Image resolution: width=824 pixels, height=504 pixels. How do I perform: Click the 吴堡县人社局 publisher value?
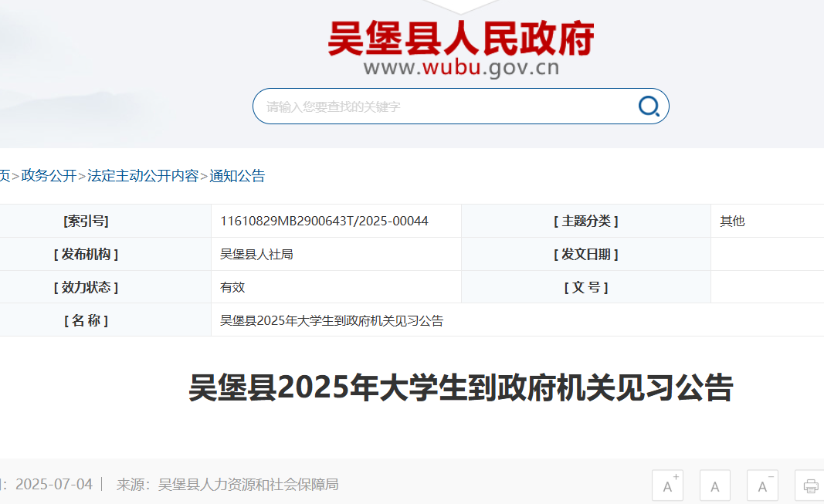[x=256, y=255]
